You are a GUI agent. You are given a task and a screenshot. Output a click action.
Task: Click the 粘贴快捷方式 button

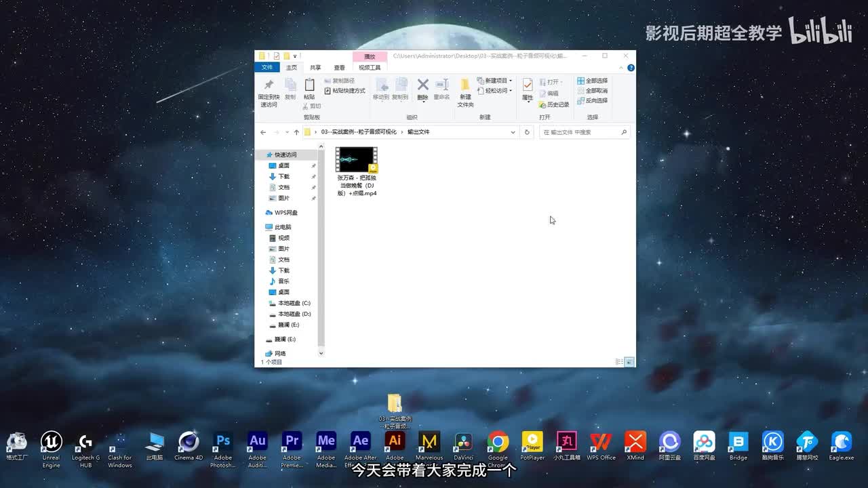pyautogui.click(x=344, y=90)
